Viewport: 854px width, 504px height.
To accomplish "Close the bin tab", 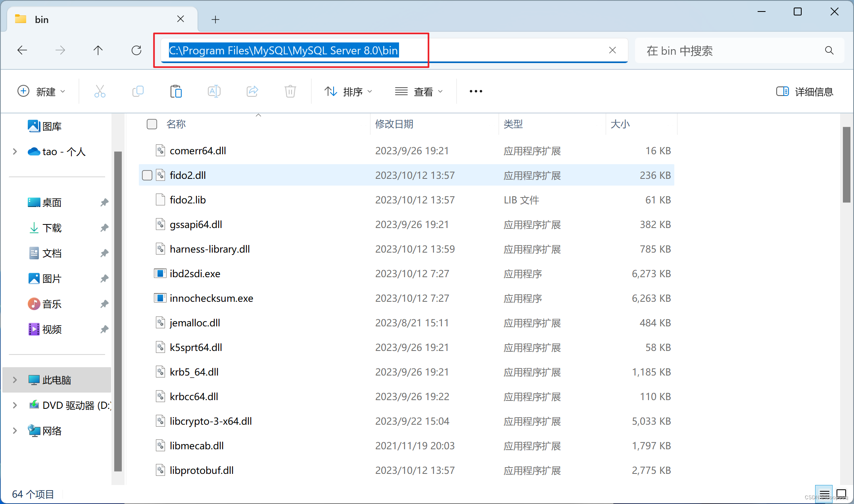I will click(180, 19).
